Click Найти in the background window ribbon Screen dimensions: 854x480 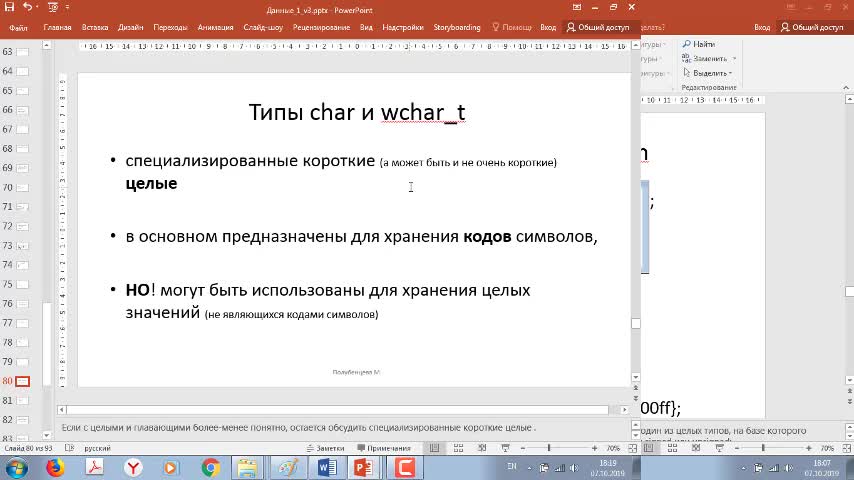click(x=699, y=44)
